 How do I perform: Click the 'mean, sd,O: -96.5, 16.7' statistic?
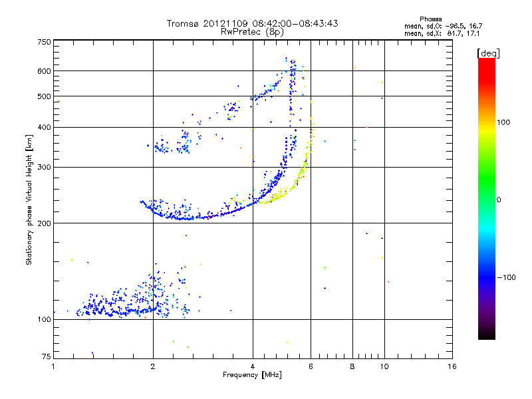point(443,26)
